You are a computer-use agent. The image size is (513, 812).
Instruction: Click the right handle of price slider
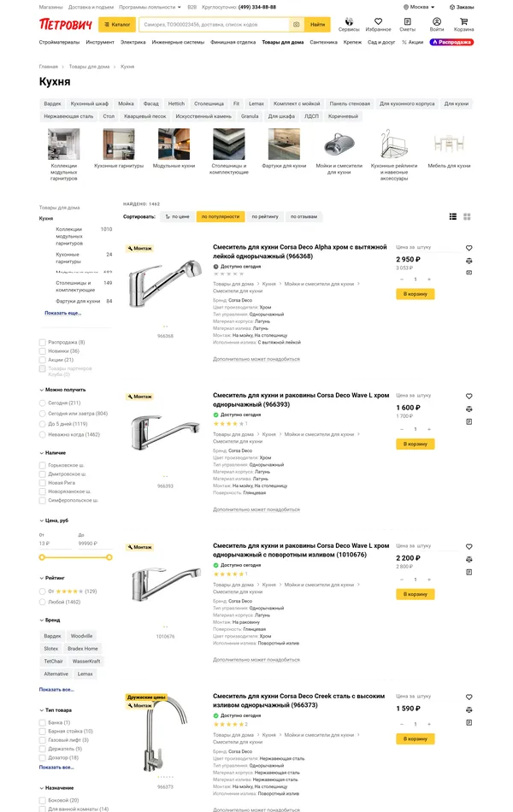(x=109, y=557)
